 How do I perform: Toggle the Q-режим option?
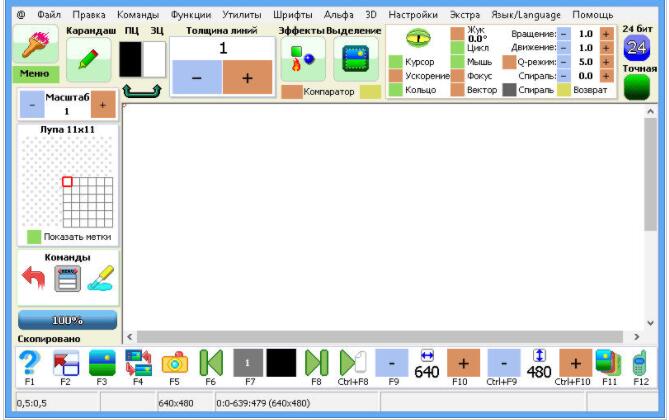click(x=509, y=62)
